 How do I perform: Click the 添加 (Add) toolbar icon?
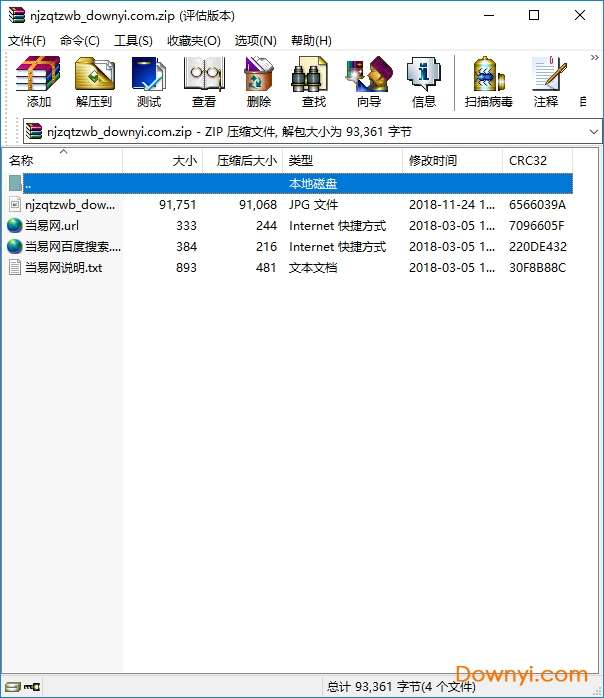pos(38,82)
